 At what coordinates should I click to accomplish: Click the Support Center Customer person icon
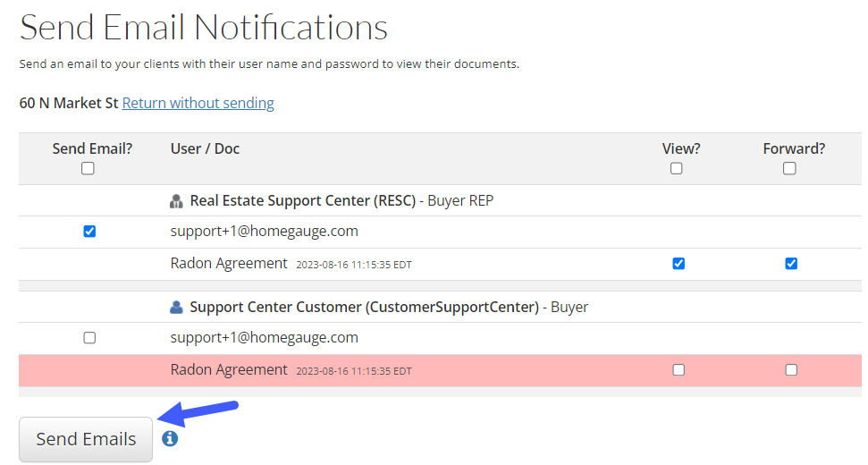[177, 307]
